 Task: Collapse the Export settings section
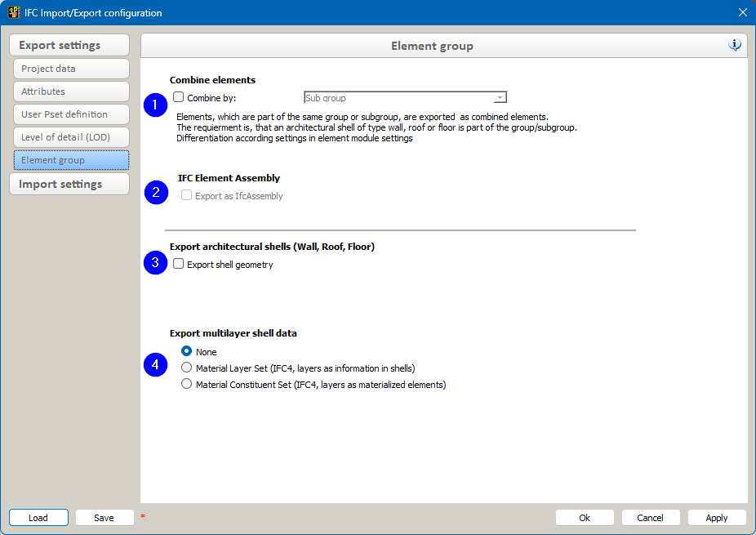click(69, 45)
